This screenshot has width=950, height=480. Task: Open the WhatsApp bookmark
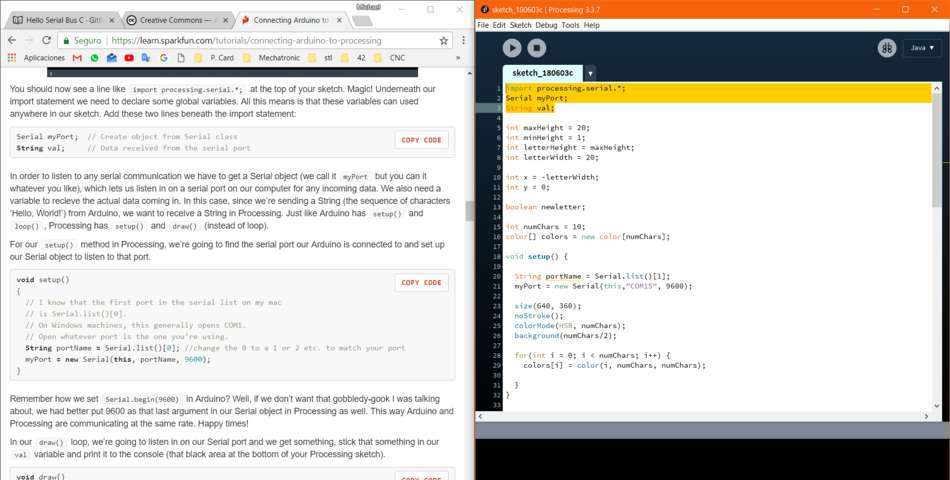coord(94,58)
